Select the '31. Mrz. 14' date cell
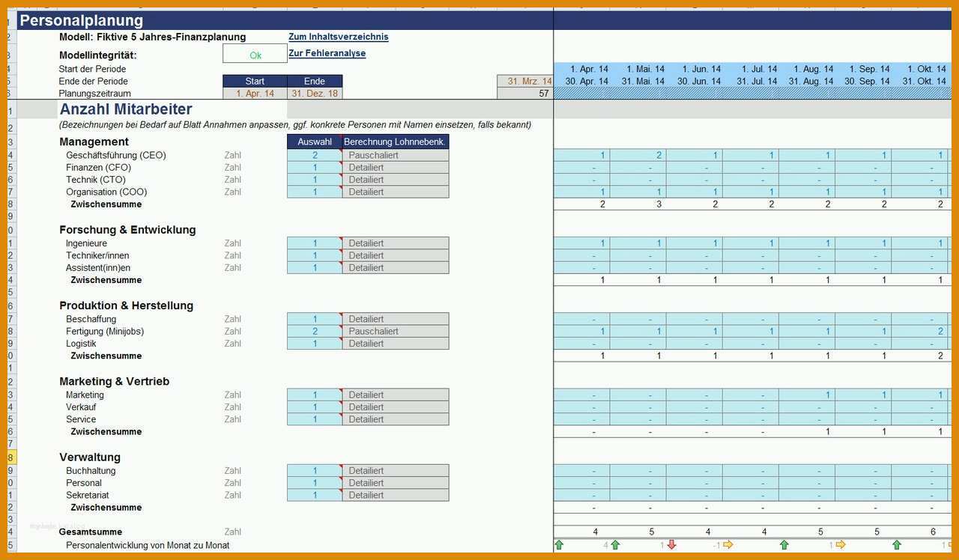 click(x=525, y=81)
